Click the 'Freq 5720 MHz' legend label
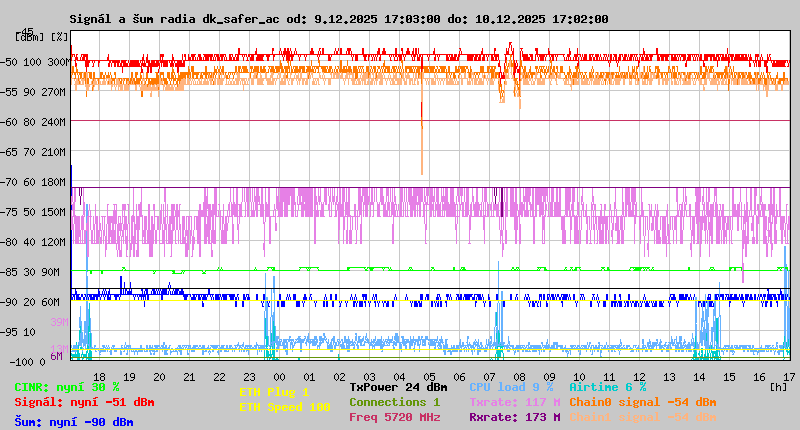800x430 pixels. (x=394, y=417)
